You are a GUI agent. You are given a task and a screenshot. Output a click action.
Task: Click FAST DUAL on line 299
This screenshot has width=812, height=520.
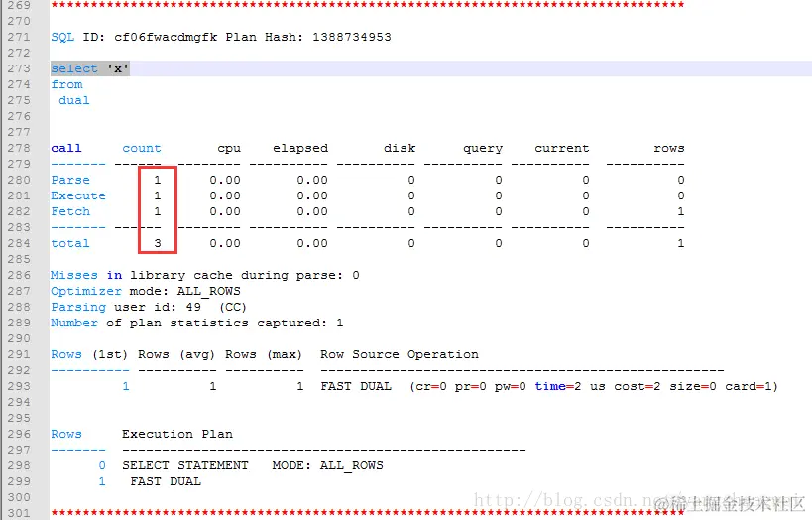click(x=166, y=481)
